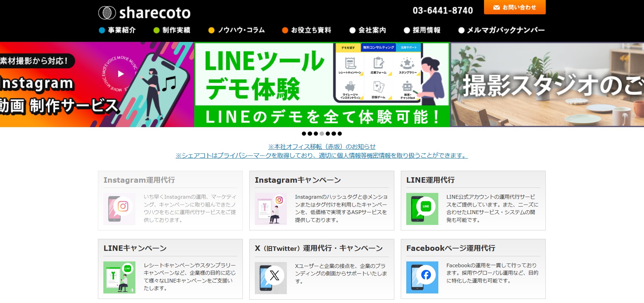Click the レシートキャンペーン icon in LINE banner
Screen dimensions: 644x303
350,66
